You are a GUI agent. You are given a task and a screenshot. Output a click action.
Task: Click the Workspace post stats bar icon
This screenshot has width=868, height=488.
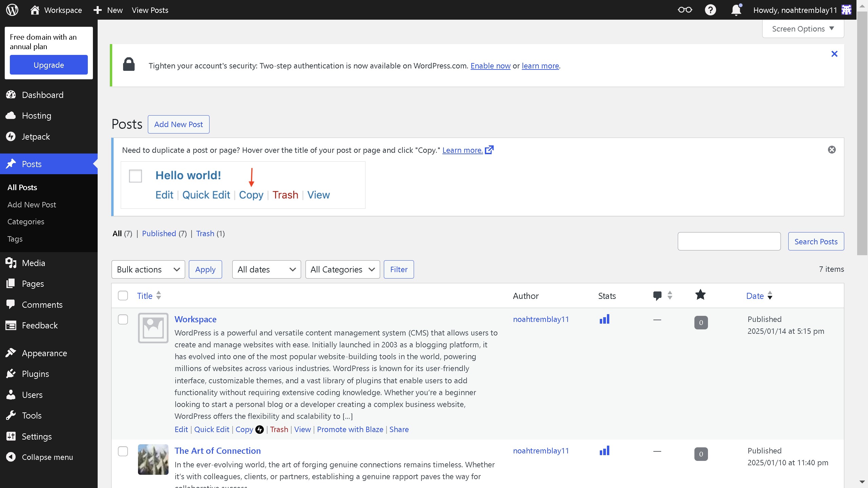pos(604,319)
